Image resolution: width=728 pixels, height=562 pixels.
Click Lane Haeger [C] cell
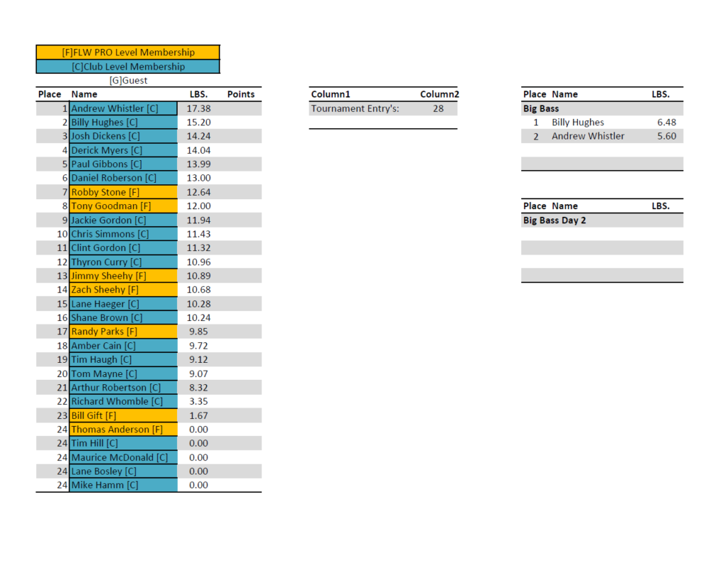[123, 304]
